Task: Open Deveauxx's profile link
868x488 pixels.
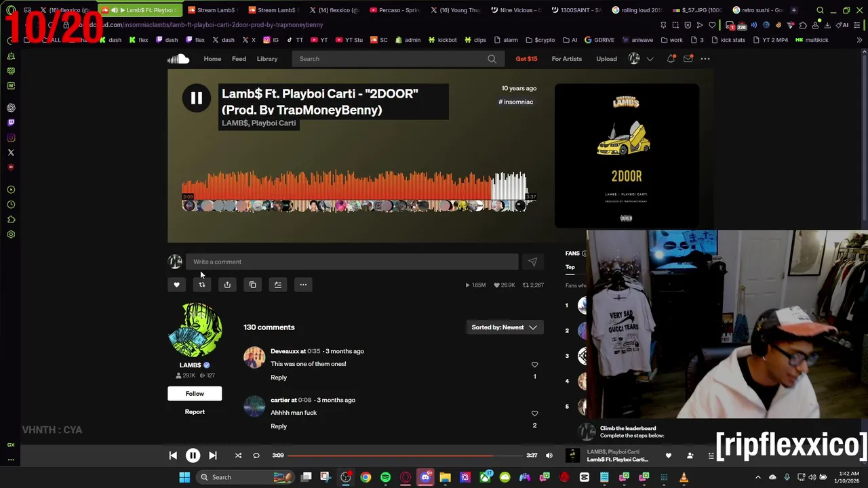Action: 284,351
